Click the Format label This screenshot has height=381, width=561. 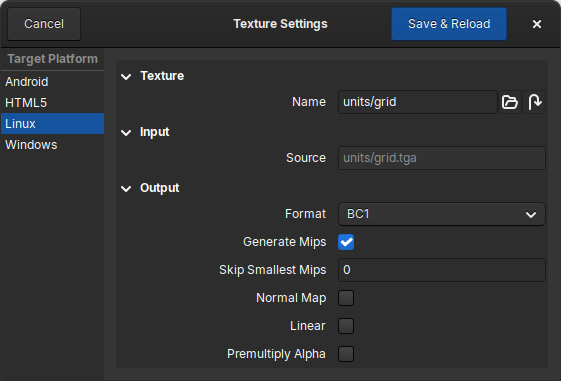305,214
